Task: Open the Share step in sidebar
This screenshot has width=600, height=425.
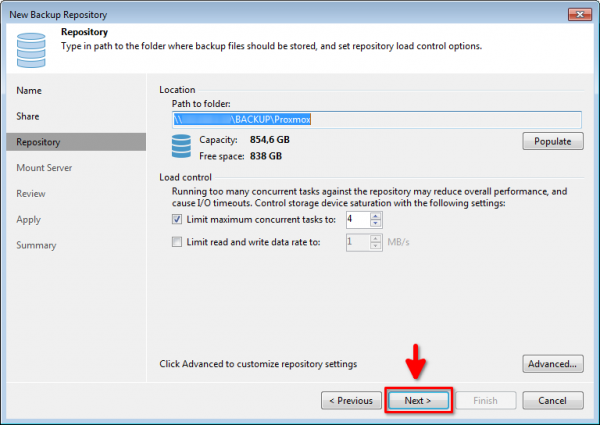Action: click(x=28, y=116)
